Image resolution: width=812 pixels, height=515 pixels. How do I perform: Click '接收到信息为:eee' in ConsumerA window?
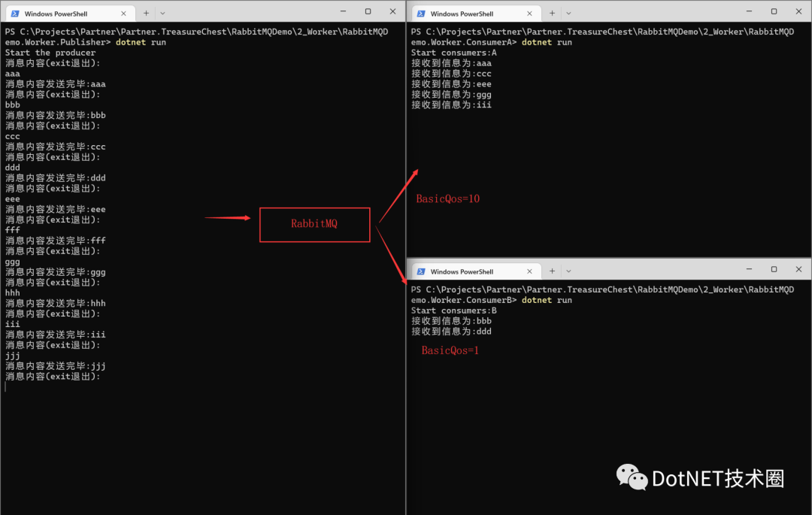coord(451,84)
